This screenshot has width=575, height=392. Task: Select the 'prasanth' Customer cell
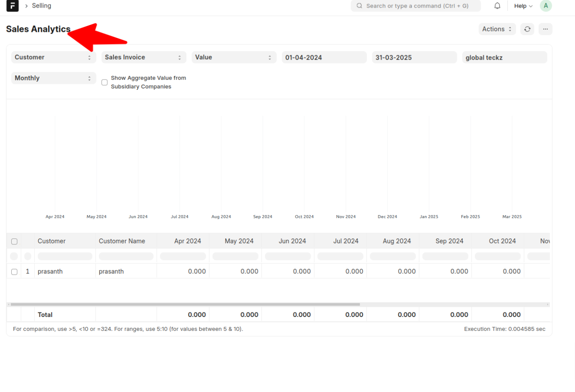coord(65,272)
